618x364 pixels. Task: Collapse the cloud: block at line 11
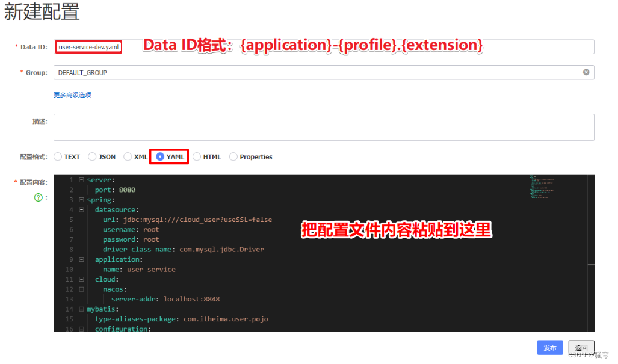pyautogui.click(x=82, y=279)
